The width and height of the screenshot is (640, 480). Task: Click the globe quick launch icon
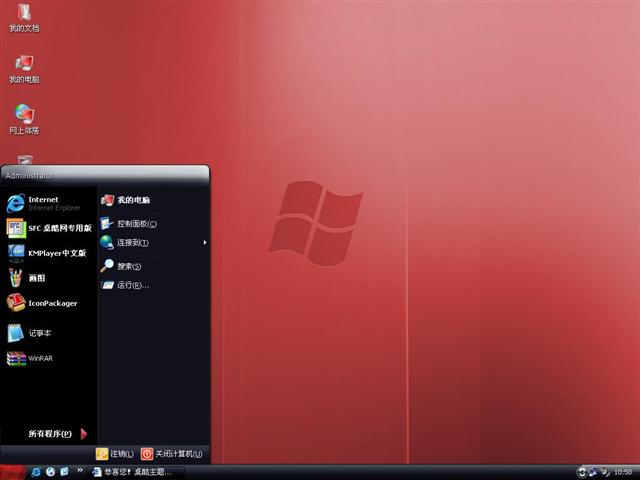click(x=50, y=472)
